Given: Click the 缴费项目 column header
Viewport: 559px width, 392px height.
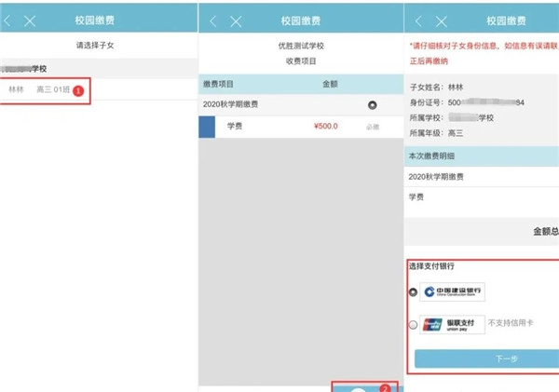Looking at the screenshot, I should (220, 84).
